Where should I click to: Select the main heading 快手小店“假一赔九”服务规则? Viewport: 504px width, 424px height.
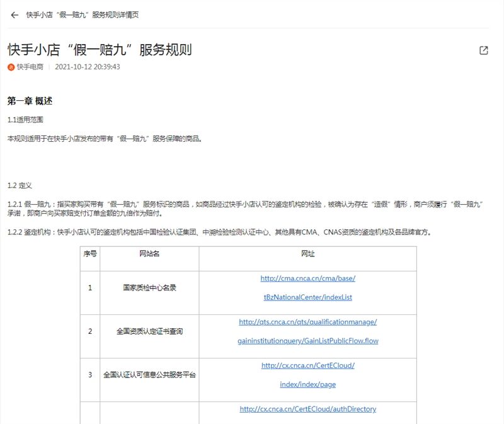[x=100, y=50]
